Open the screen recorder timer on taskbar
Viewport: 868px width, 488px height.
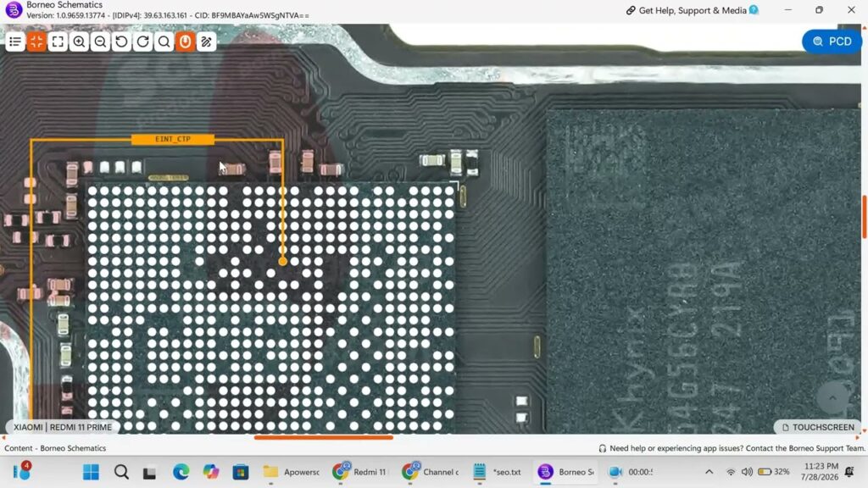(x=631, y=472)
